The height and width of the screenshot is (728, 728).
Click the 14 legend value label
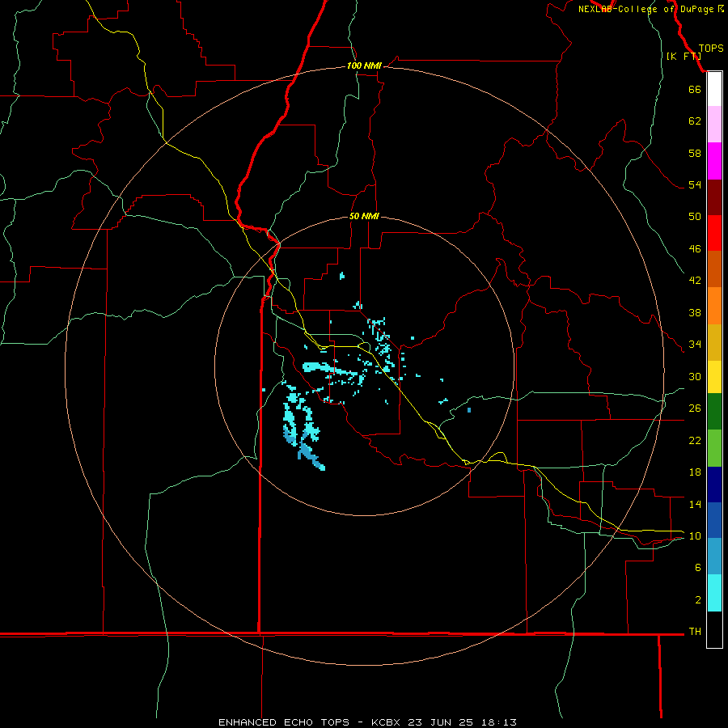[695, 504]
